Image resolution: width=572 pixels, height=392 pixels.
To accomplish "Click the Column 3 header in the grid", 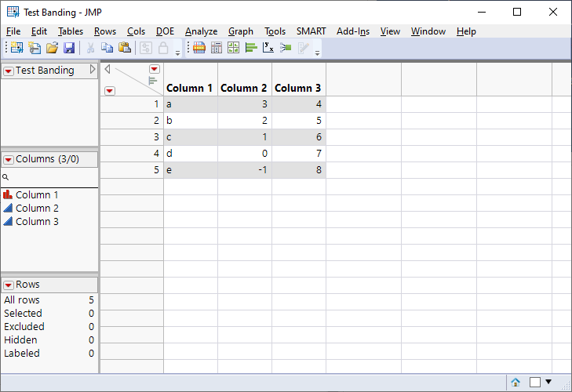I will tap(298, 88).
